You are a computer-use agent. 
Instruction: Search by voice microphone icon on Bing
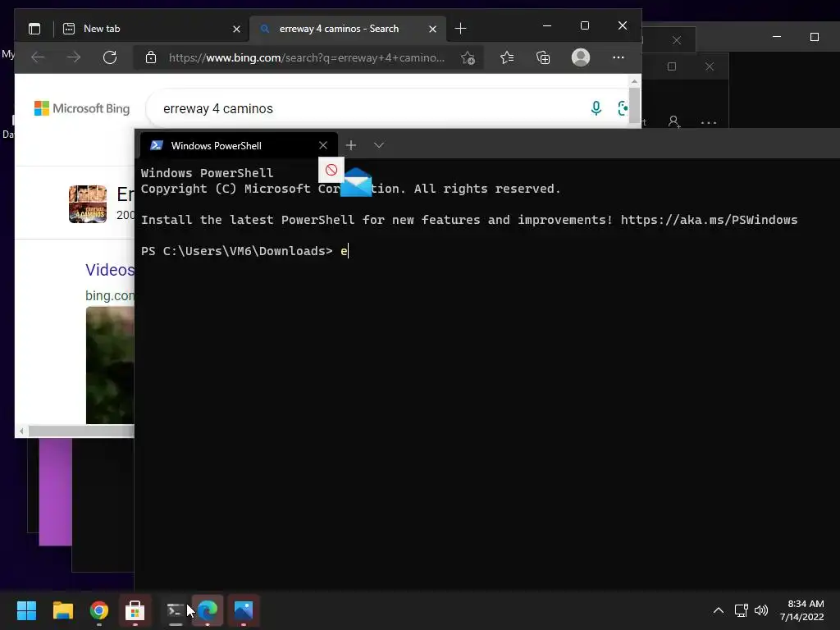pos(596,108)
